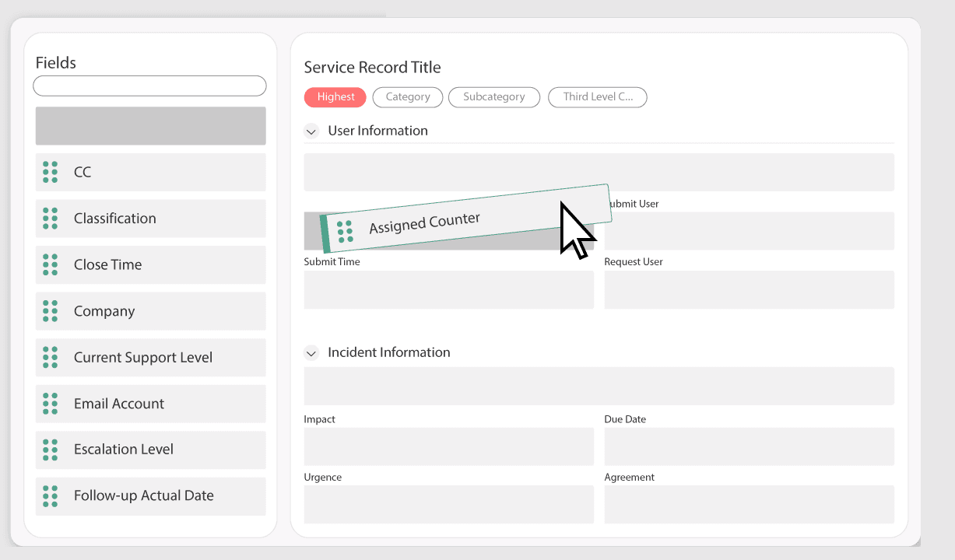Click the Incident Information heading text
This screenshot has width=955, height=560.
[x=389, y=352]
